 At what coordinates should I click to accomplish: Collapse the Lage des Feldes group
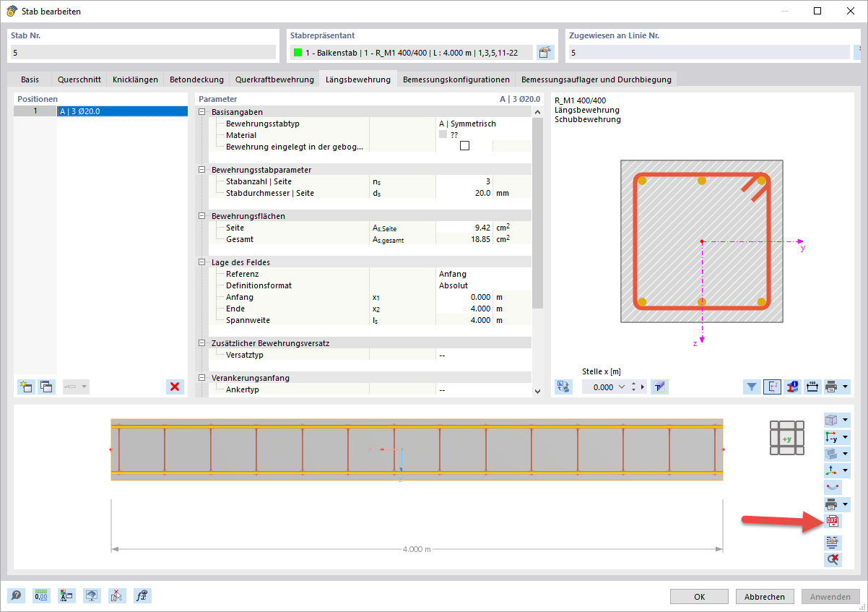202,262
